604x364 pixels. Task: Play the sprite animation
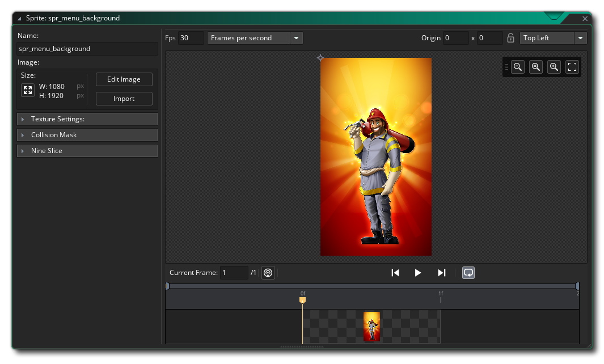point(418,273)
